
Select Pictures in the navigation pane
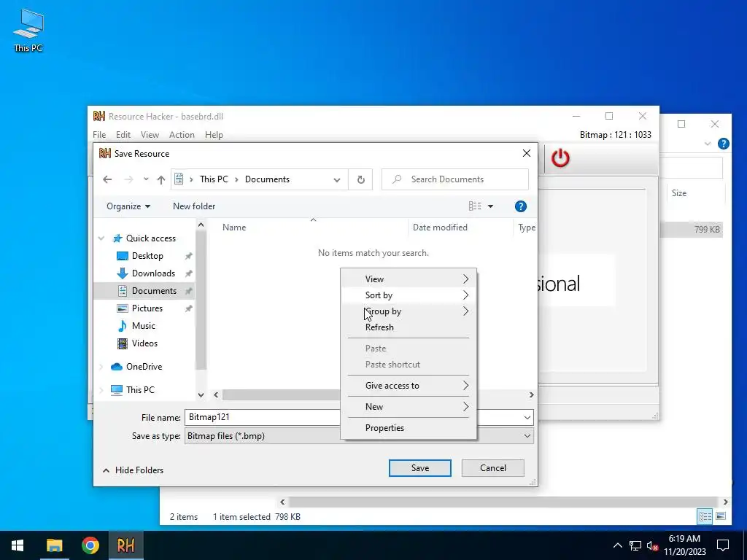(x=147, y=308)
